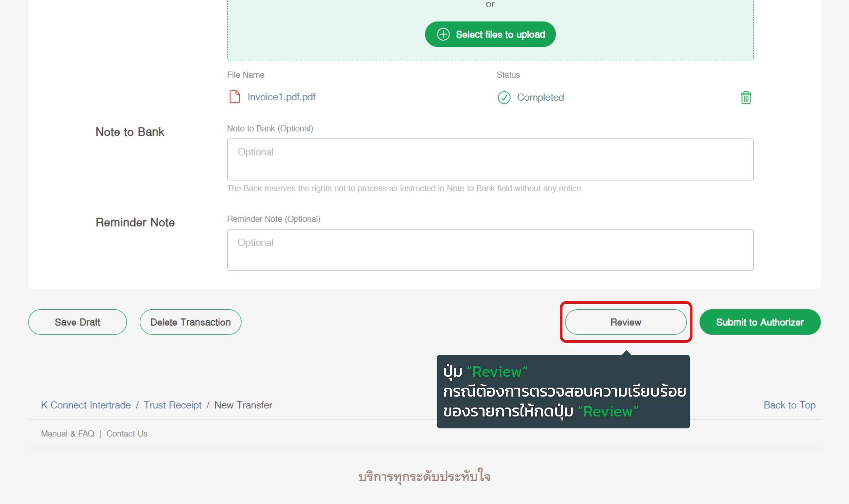
Task: Open the Invoice1.pdf.pdf file link
Action: point(281,97)
